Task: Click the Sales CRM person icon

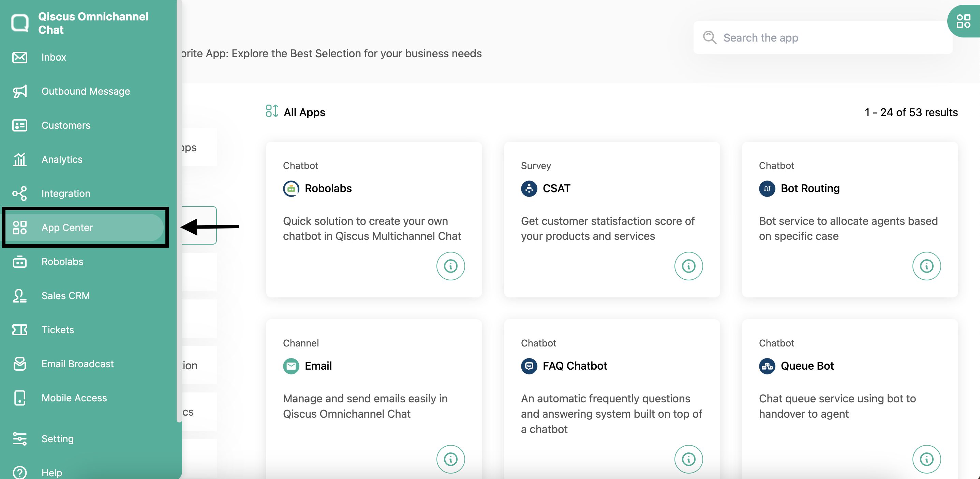Action: click(19, 296)
